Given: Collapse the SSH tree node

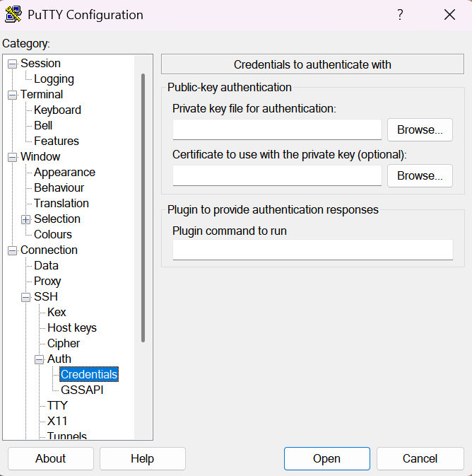Looking at the screenshot, I should (x=25, y=297).
